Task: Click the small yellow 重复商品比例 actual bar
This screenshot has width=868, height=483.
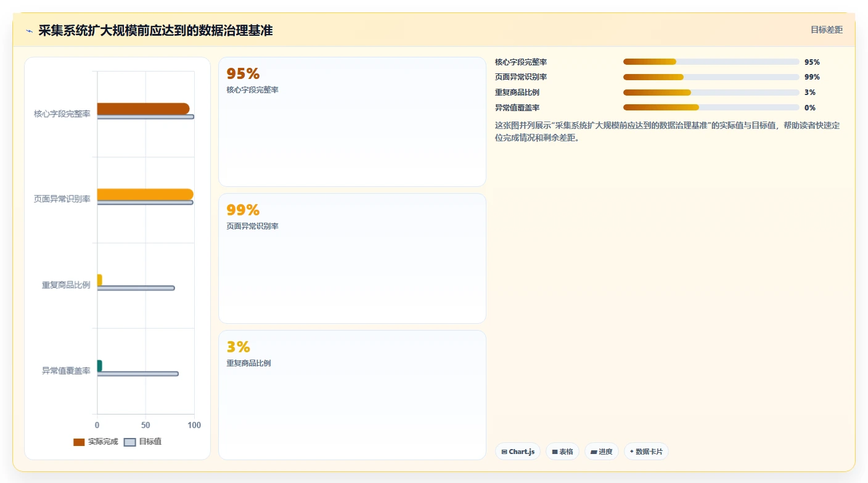Action: pos(99,280)
